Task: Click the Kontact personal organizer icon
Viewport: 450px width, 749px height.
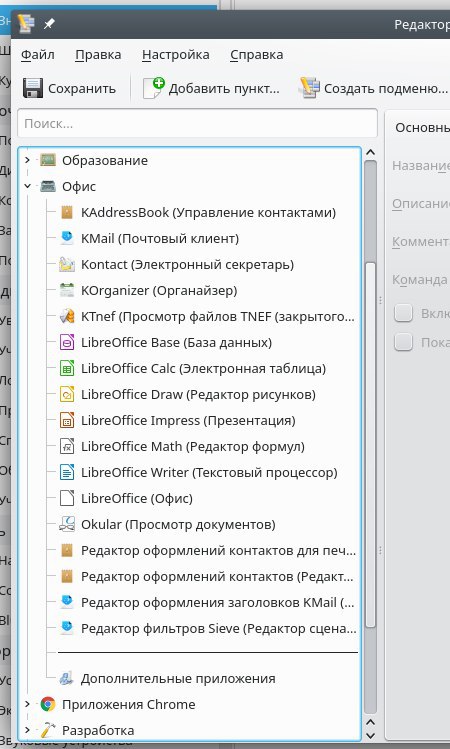Action: point(67,264)
